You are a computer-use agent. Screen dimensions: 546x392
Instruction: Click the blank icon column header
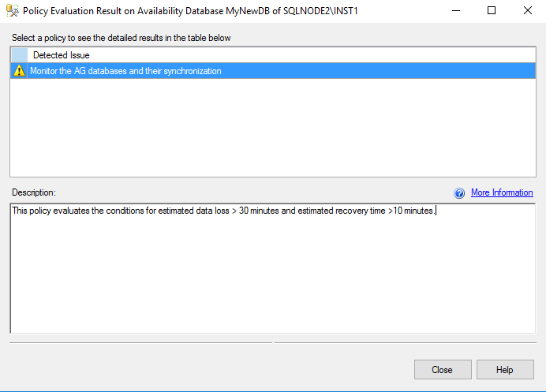(20, 55)
